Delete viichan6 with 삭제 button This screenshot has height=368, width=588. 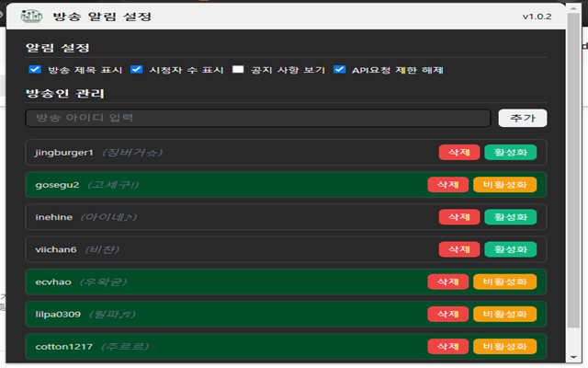tap(459, 249)
